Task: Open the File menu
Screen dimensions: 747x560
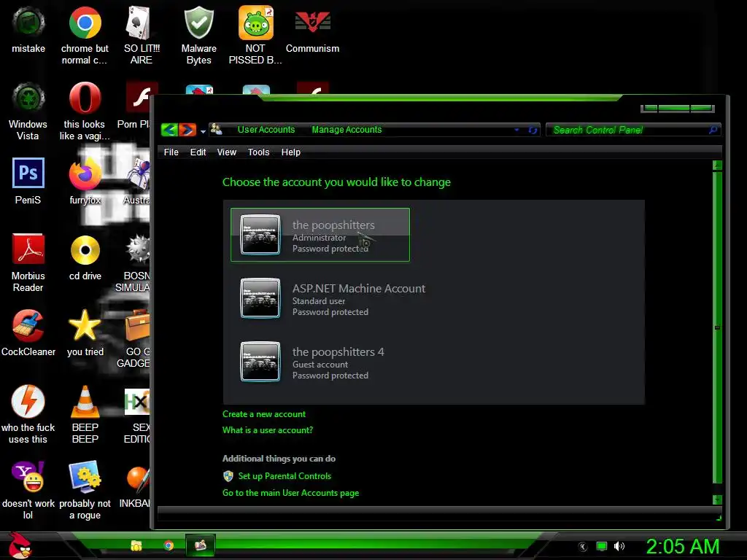Action: (x=171, y=152)
